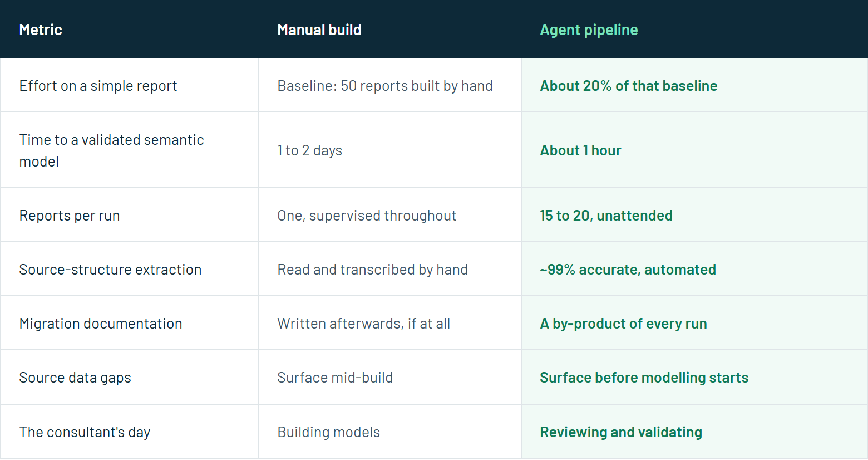This screenshot has width=868, height=460.
Task: Click the 'Surface mid-build' cell
Action: [x=390, y=378]
